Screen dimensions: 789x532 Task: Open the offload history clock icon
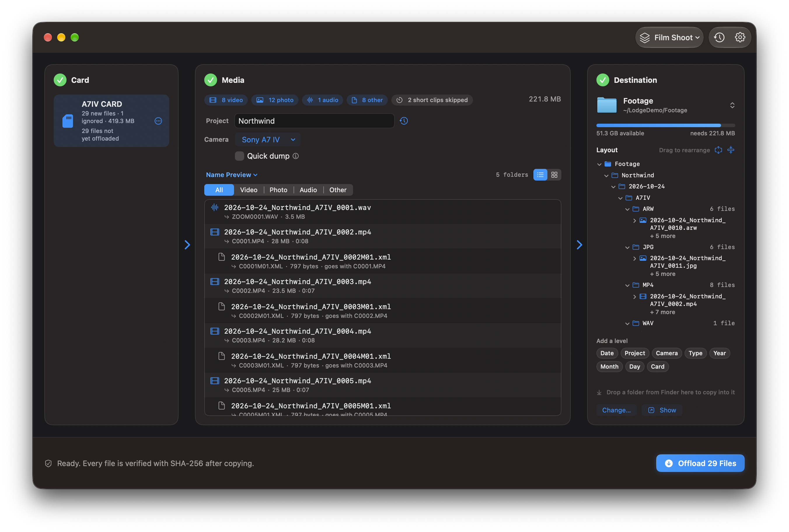click(x=719, y=37)
